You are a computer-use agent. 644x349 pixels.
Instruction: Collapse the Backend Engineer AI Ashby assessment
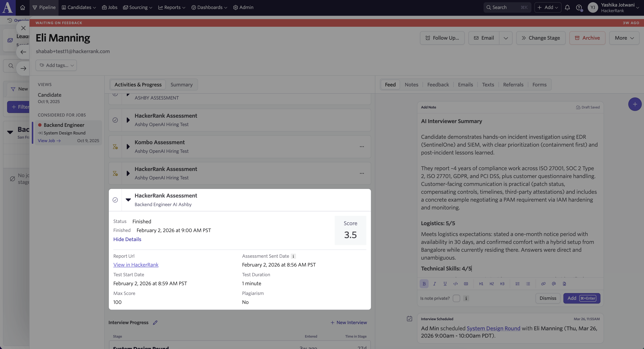click(128, 200)
